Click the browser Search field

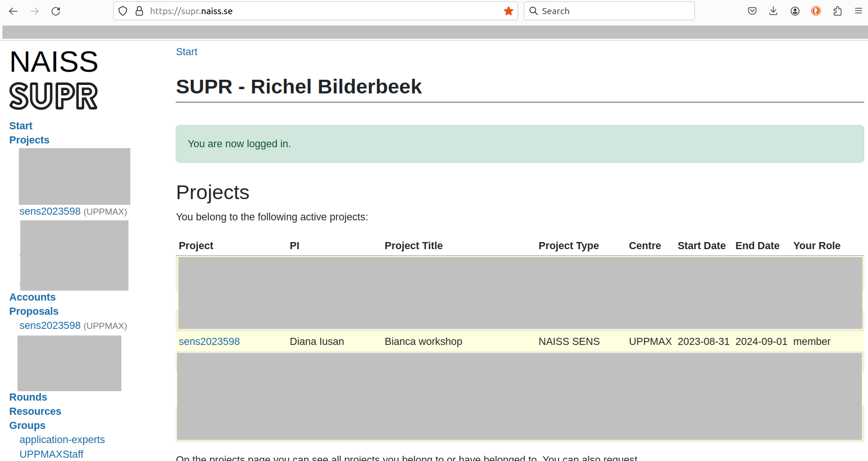(x=609, y=11)
